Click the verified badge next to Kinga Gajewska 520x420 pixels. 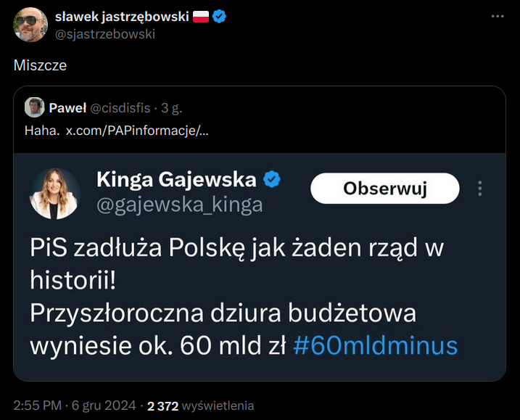pos(271,179)
